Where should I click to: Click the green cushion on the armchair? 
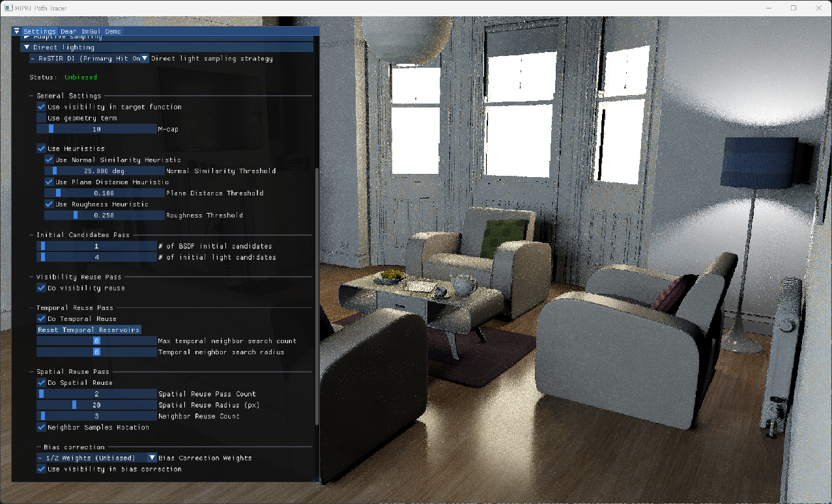click(503, 239)
